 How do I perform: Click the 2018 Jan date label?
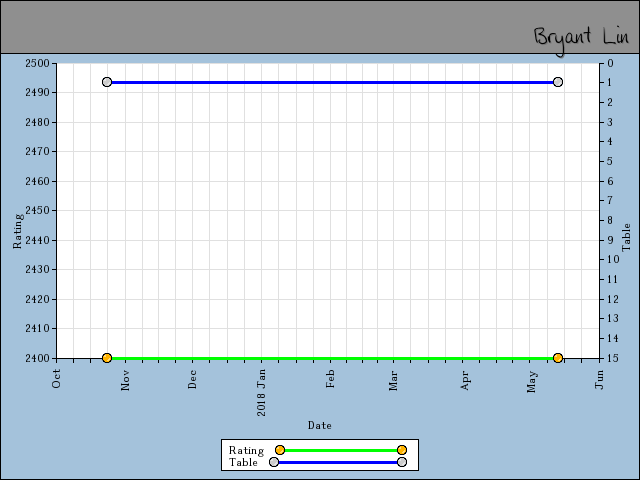(x=261, y=393)
